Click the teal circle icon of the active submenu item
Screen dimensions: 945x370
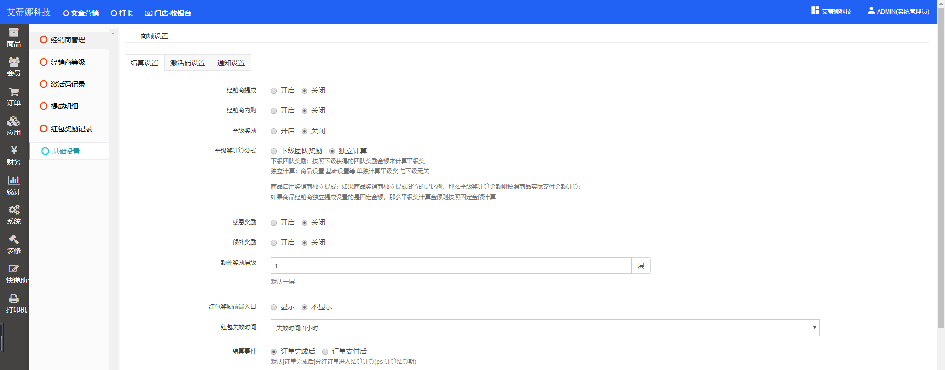coord(45,151)
